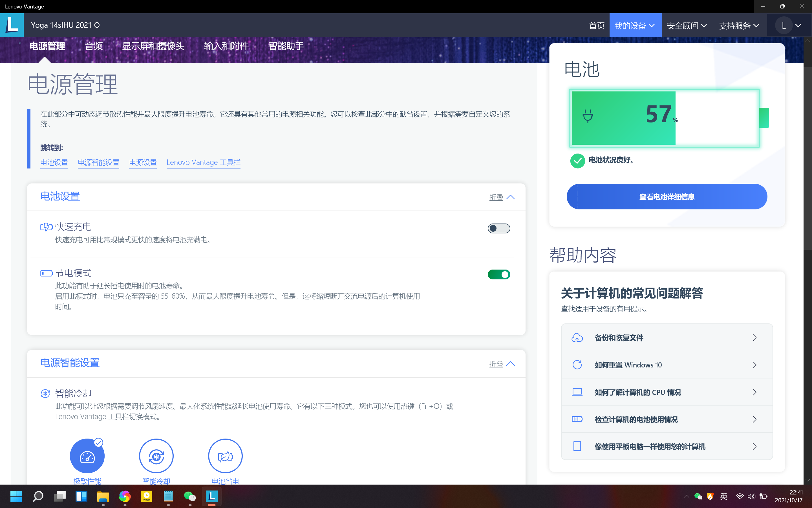Click the 英 input method indicator
812x508 pixels.
(x=724, y=497)
